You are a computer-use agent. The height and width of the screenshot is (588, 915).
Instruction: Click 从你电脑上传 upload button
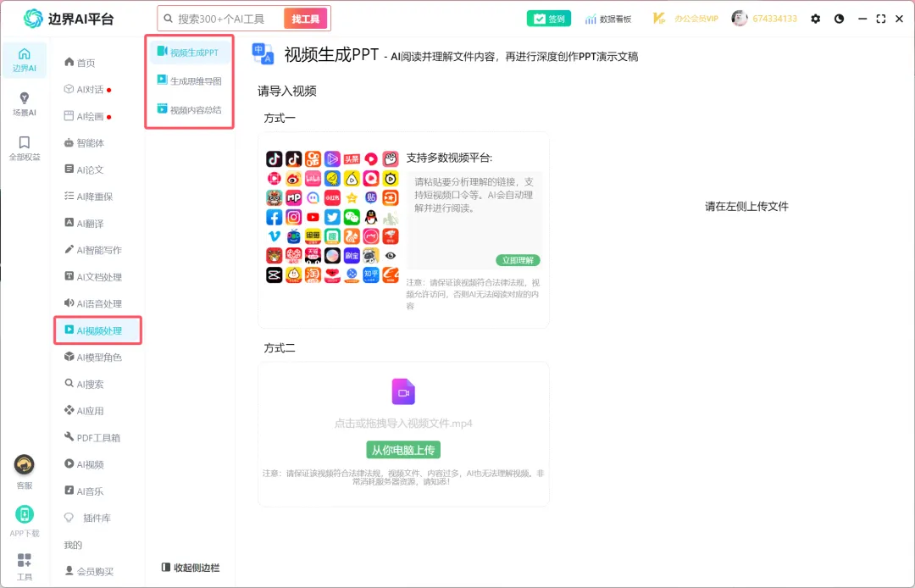[403, 450]
